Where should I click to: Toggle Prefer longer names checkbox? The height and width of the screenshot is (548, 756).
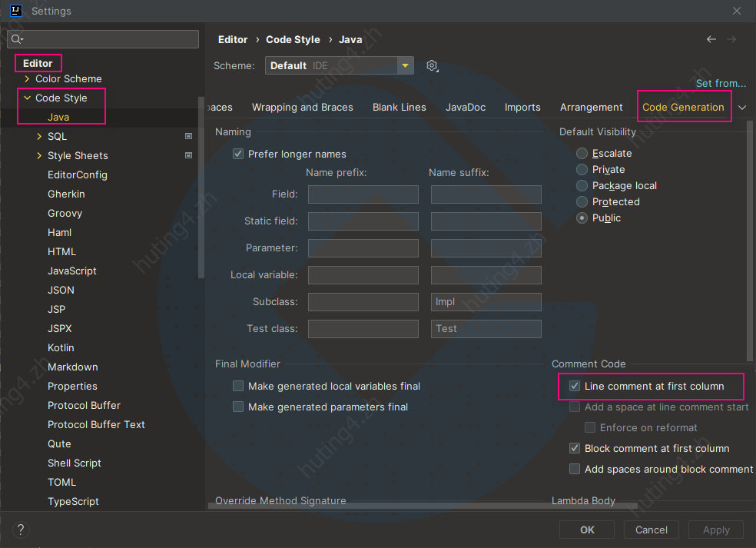[238, 154]
